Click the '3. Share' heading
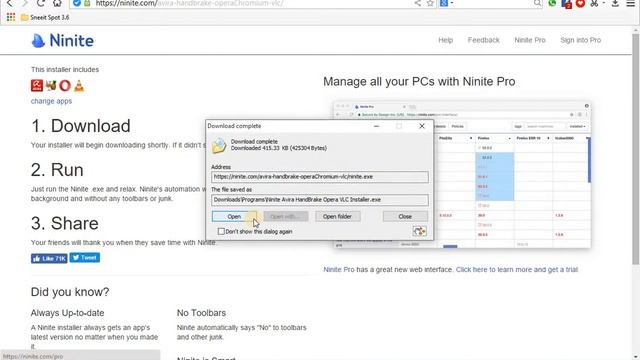Image resolution: width=640 pixels, height=360 pixels. click(x=64, y=223)
